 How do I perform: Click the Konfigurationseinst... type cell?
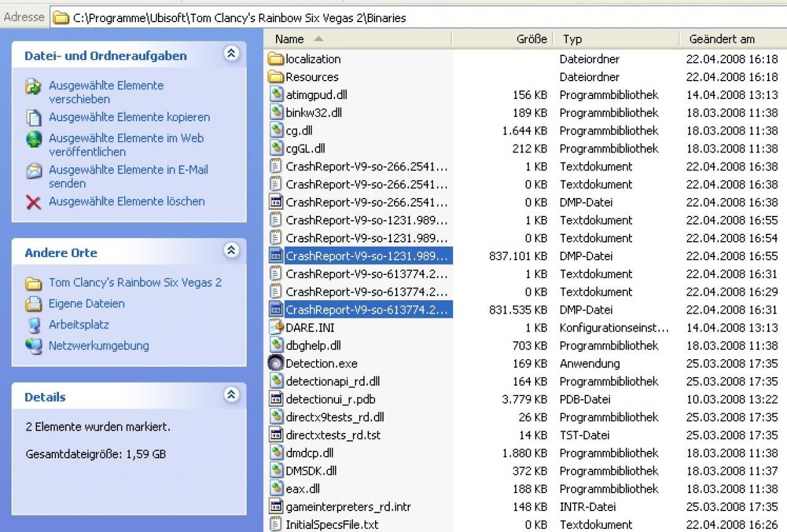pyautogui.click(x=614, y=327)
